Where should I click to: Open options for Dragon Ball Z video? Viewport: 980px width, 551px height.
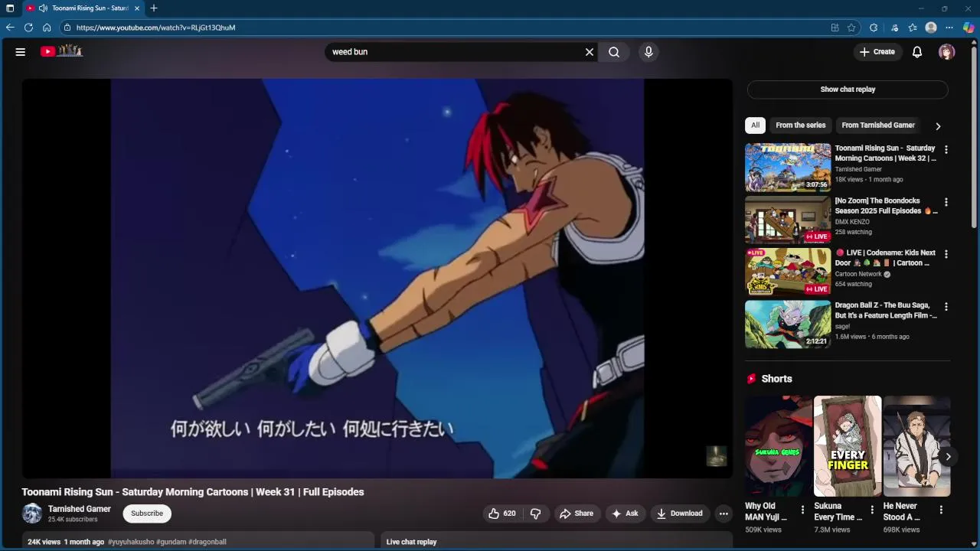pos(946,307)
